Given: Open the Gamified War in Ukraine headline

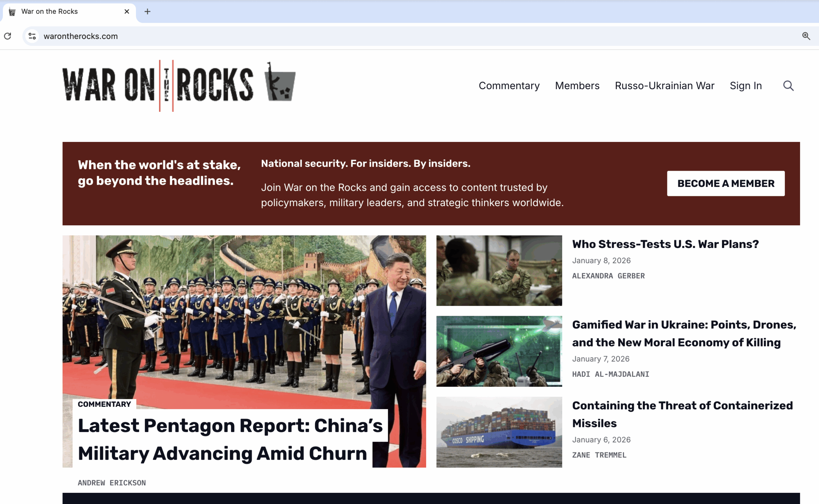Looking at the screenshot, I should (x=684, y=333).
